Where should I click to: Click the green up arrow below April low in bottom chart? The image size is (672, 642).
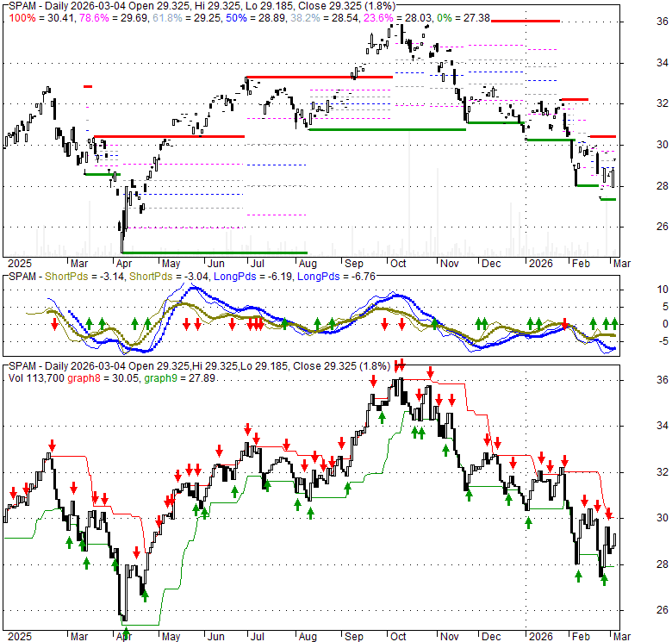127,633
